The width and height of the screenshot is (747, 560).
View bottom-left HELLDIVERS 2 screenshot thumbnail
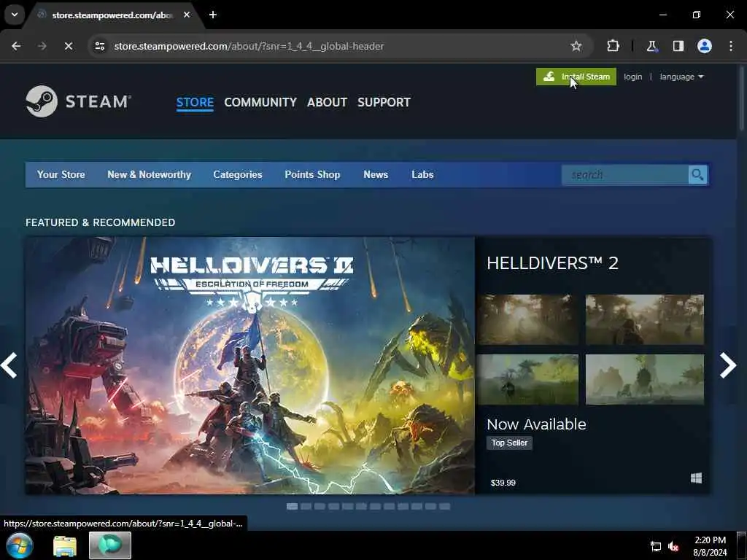point(528,379)
